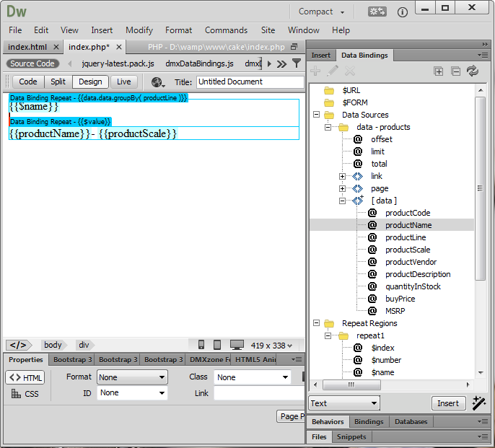Click the magic wand icon beside Insert

pos(478,403)
